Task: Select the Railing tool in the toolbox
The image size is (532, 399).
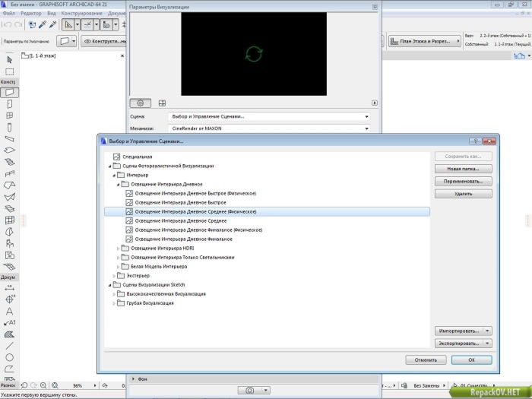Action: click(x=9, y=174)
